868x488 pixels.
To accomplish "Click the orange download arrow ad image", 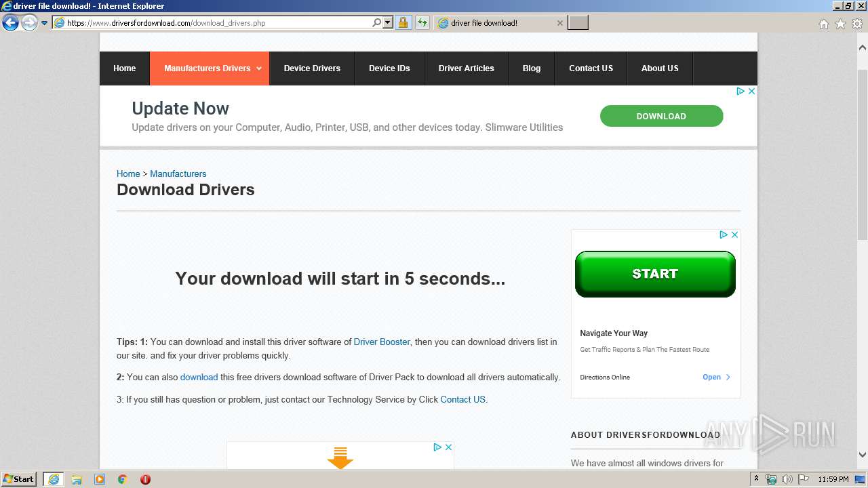I will point(340,457).
